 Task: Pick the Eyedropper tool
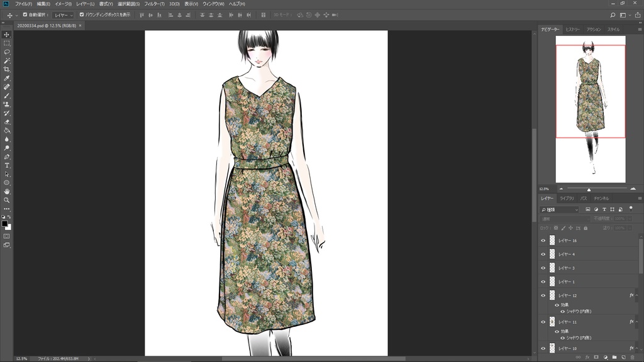coord(7,79)
